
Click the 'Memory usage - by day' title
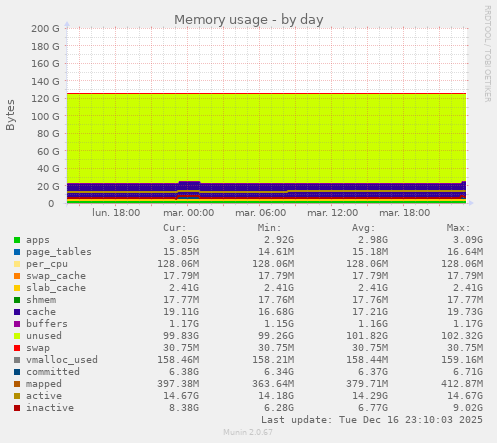click(249, 20)
